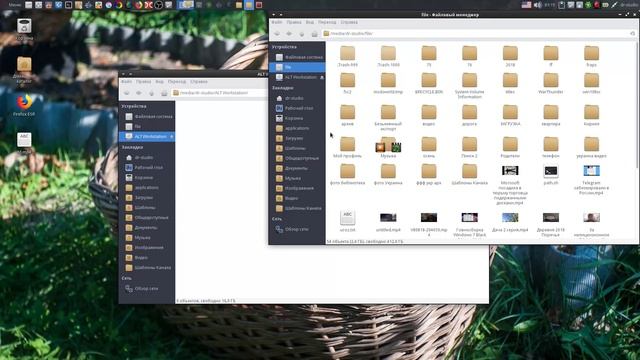
Task: Select Рабочий стол in front window sidebar
Action: click(x=297, y=108)
